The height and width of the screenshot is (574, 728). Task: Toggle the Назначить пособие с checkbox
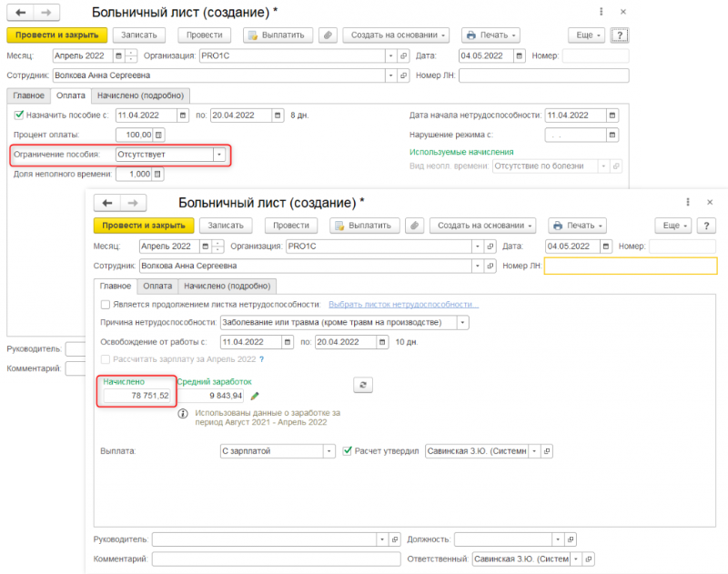pos(18,116)
